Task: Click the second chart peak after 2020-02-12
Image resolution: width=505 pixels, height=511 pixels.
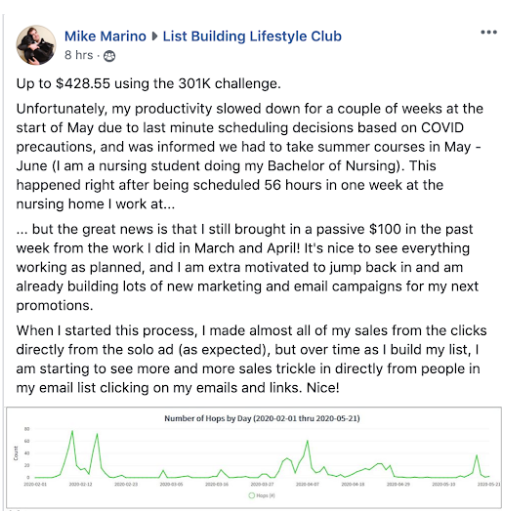Action: (x=97, y=434)
